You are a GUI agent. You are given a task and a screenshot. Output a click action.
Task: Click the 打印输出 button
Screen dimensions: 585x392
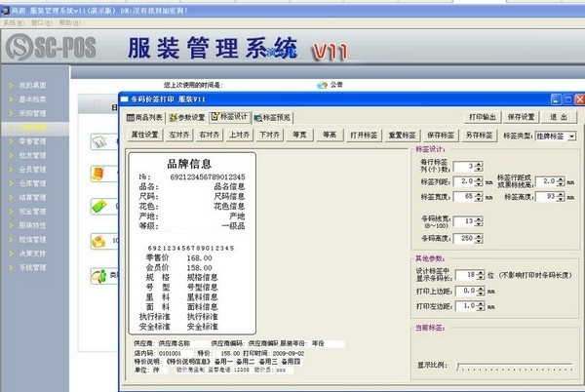(483, 117)
